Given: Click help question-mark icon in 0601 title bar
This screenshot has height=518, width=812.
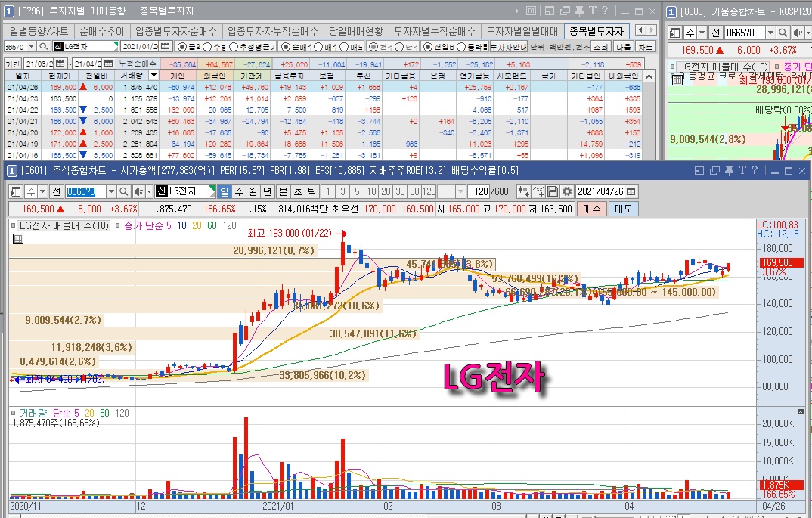Looking at the screenshot, I should click(x=755, y=170).
